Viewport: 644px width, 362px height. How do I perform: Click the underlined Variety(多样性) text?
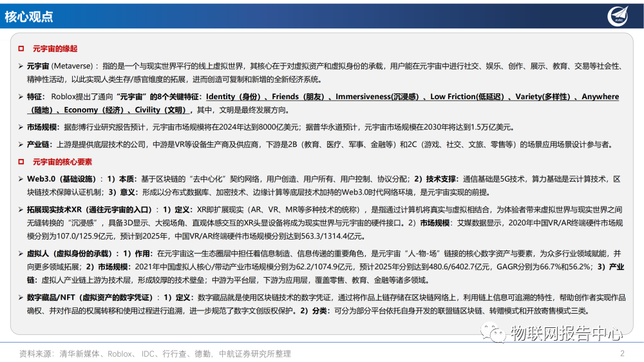[543, 97]
